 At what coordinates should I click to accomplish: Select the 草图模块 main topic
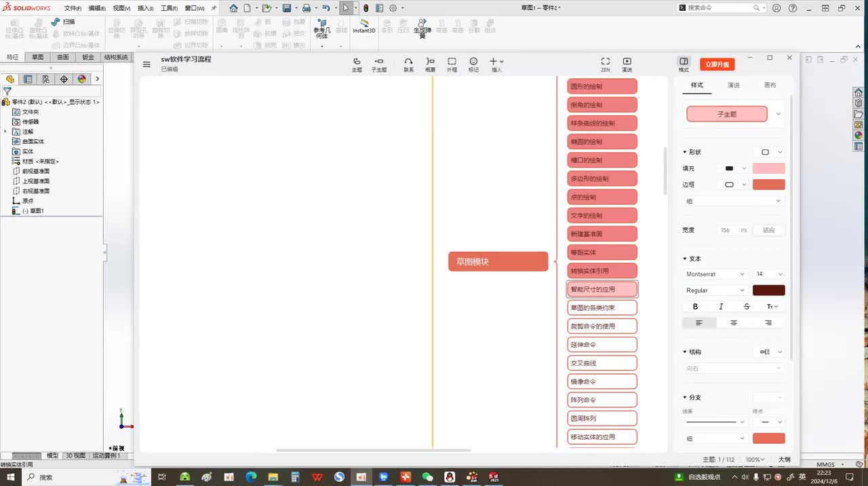[498, 261]
